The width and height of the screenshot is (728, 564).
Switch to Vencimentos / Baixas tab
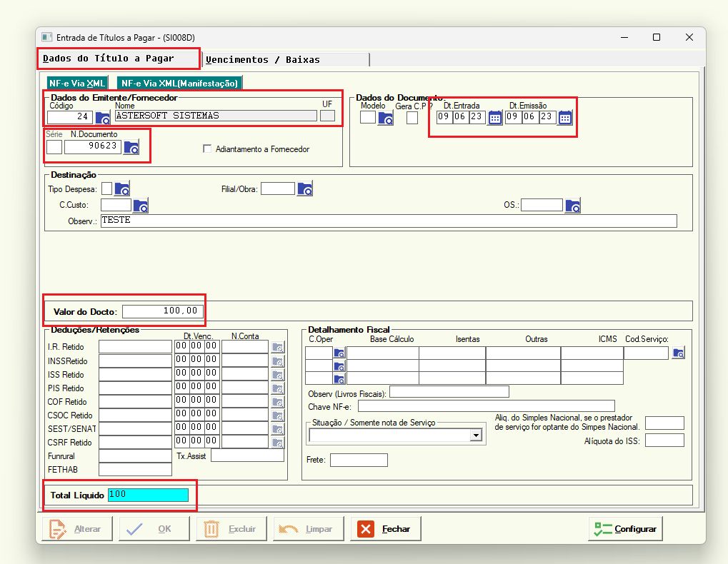click(286, 60)
